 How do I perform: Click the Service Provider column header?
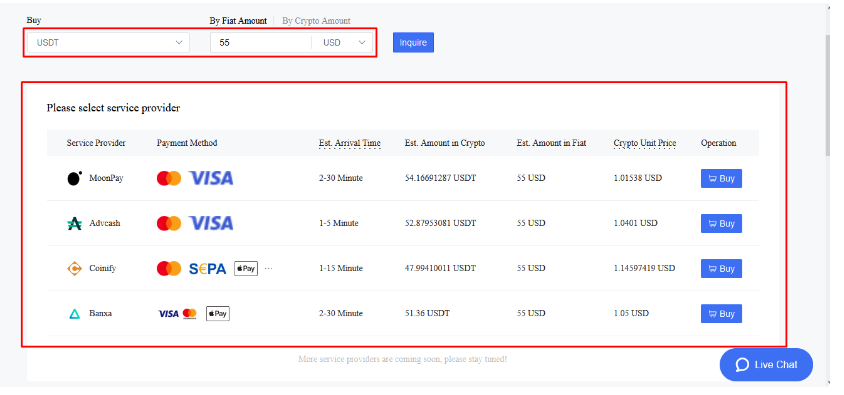(96, 143)
